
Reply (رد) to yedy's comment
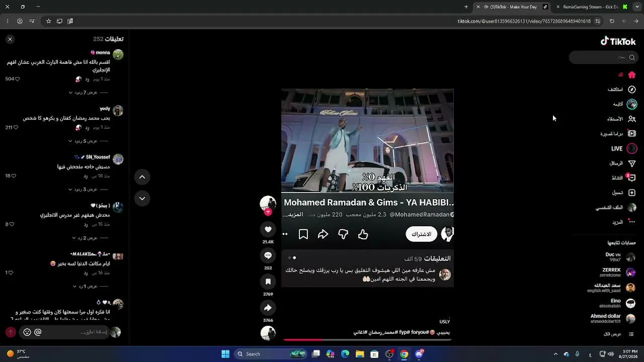[87, 128]
